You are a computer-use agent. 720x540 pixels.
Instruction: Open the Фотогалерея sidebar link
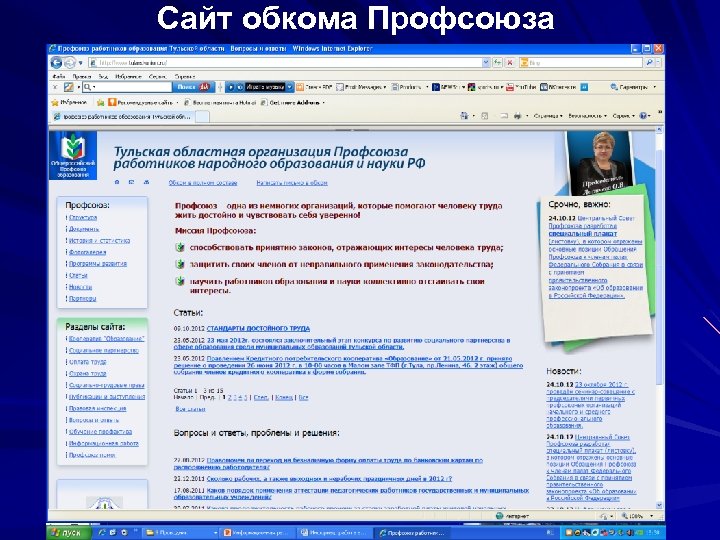pos(87,252)
